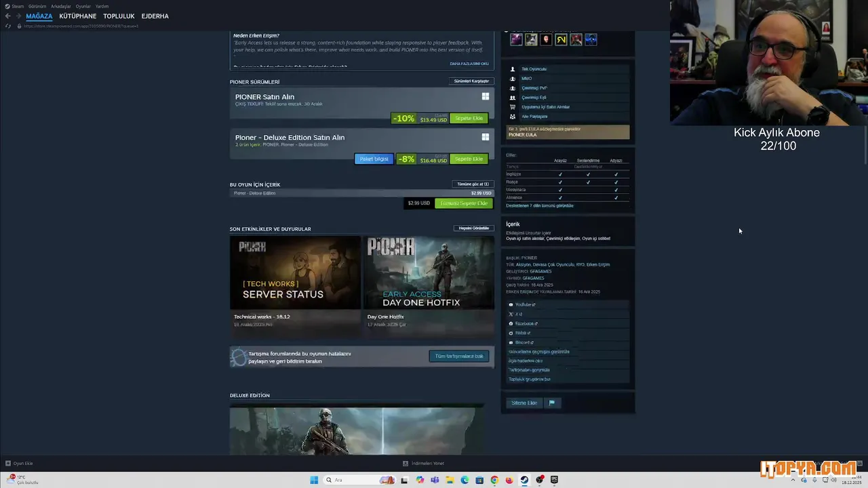Open GFAGAMES developer link
868x488 pixels.
coord(540,272)
